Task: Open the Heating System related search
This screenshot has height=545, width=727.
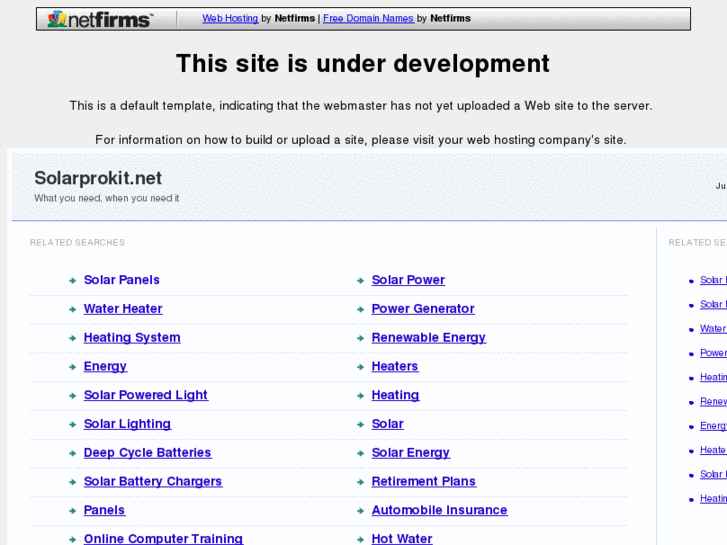Action: [132, 338]
